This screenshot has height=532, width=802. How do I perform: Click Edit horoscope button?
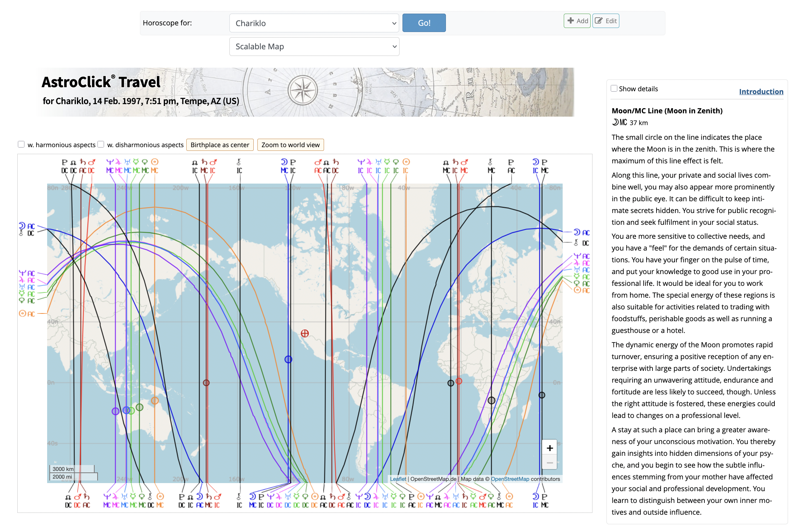click(x=606, y=21)
